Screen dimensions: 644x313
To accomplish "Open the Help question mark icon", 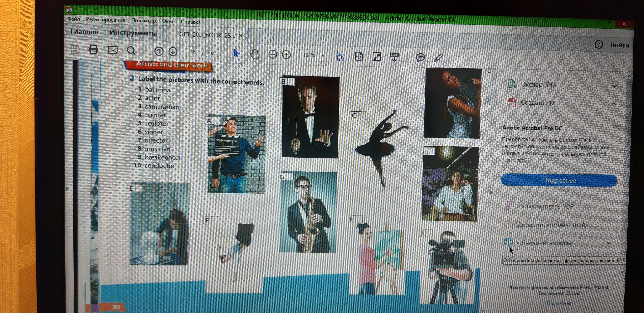I will tap(599, 45).
